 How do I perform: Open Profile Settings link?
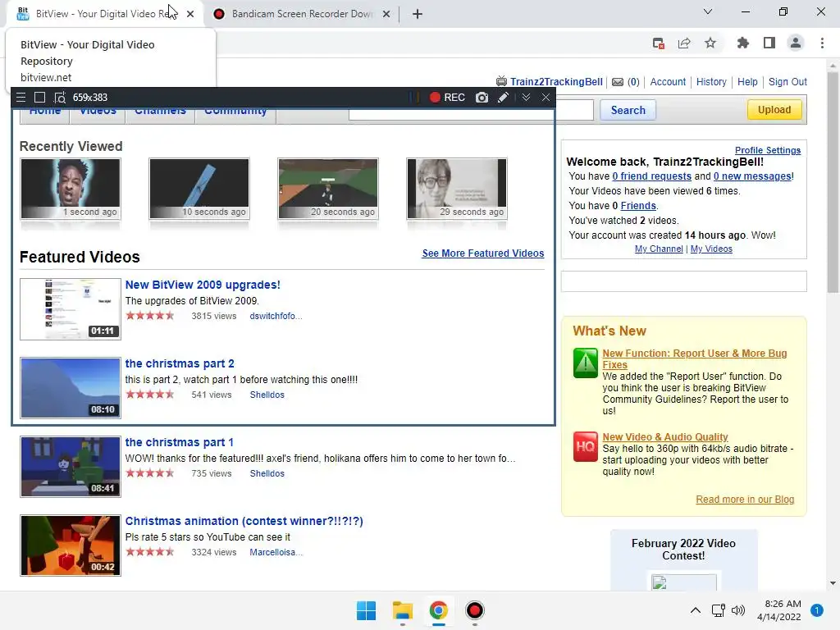click(768, 151)
